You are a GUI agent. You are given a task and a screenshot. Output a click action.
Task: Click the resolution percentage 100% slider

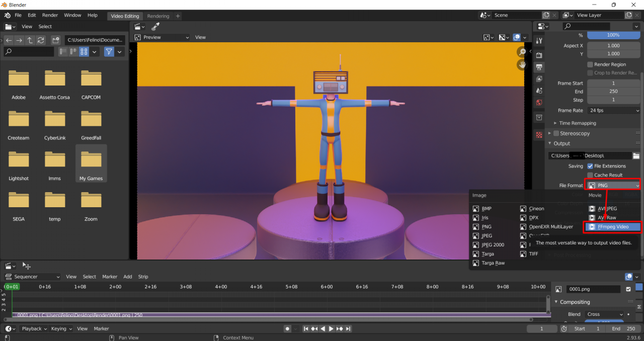click(x=613, y=35)
